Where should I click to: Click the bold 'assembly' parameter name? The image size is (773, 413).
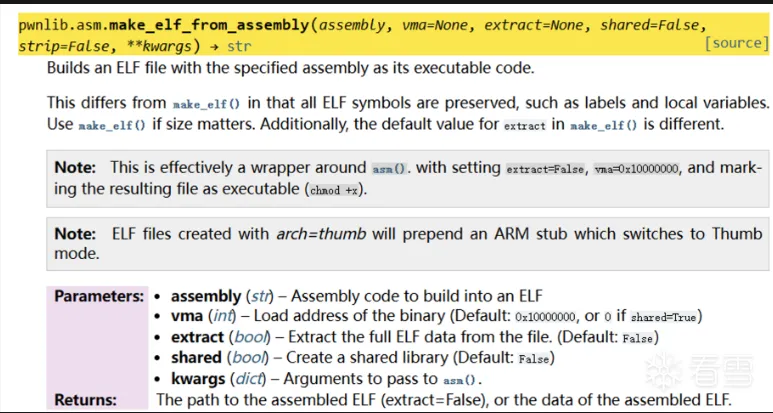[206, 296]
